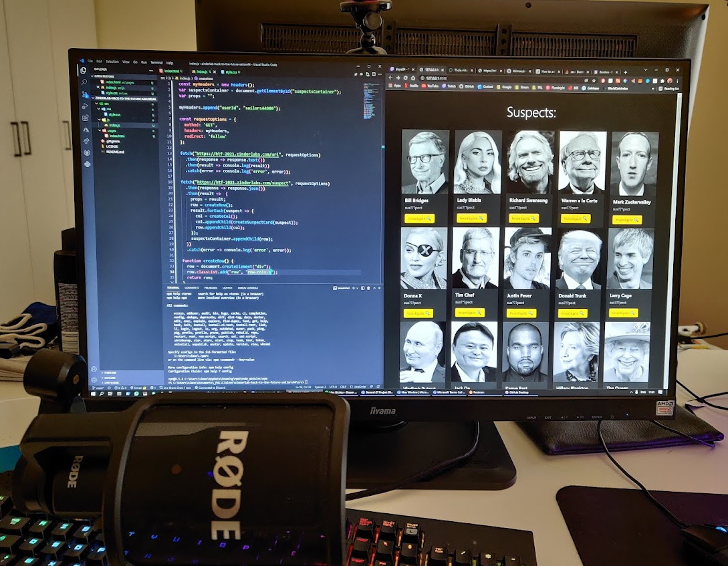Viewport: 728px width, 566px height.
Task: Open GitHub Desktop from taskbar
Action: [x=520, y=392]
